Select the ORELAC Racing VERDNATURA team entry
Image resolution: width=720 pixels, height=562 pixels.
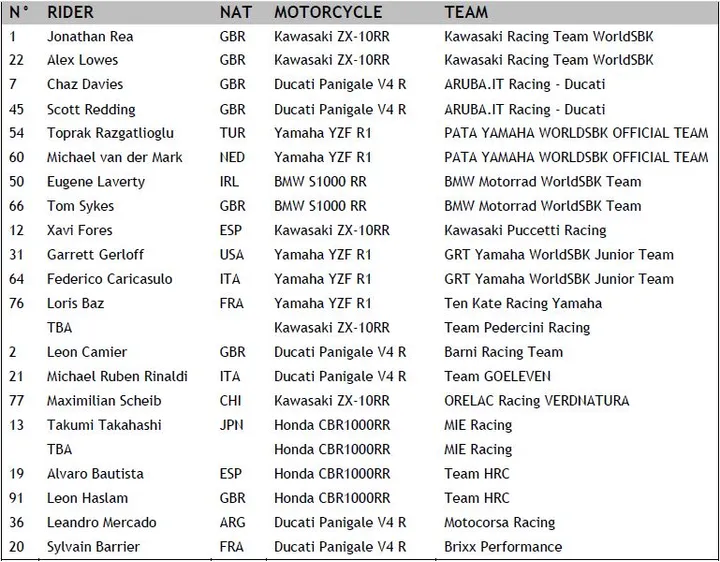tap(536, 401)
